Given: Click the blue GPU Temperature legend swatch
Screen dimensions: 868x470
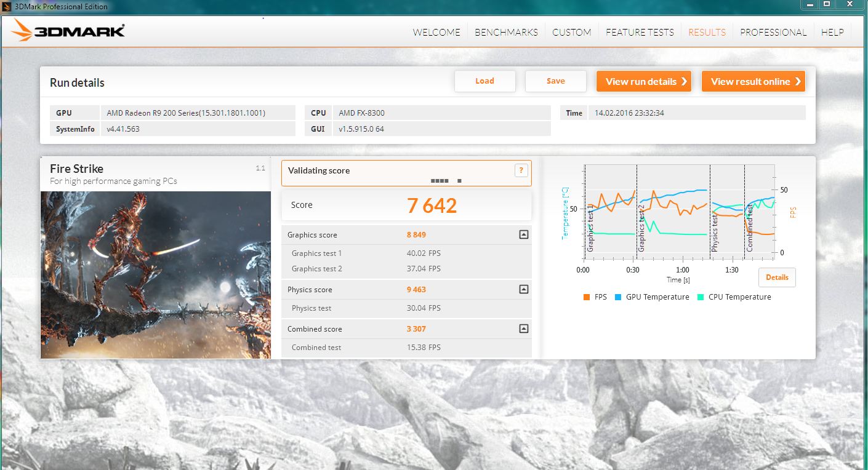Looking at the screenshot, I should (x=618, y=297).
